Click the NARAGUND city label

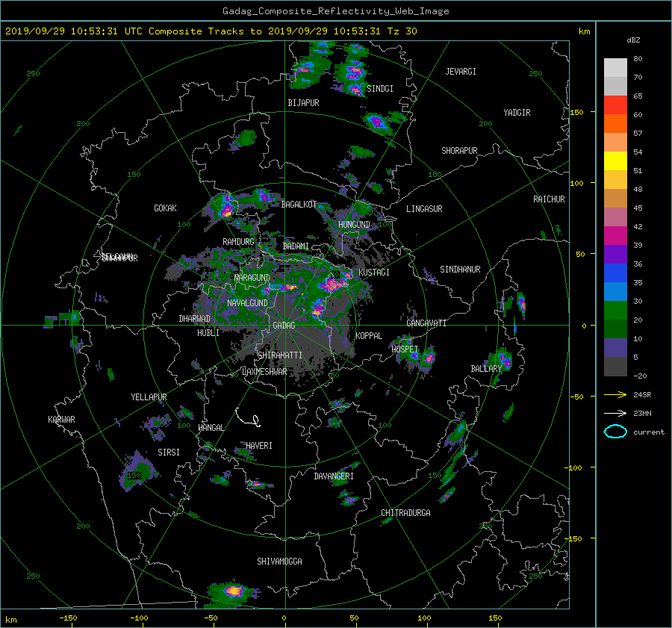[252, 278]
